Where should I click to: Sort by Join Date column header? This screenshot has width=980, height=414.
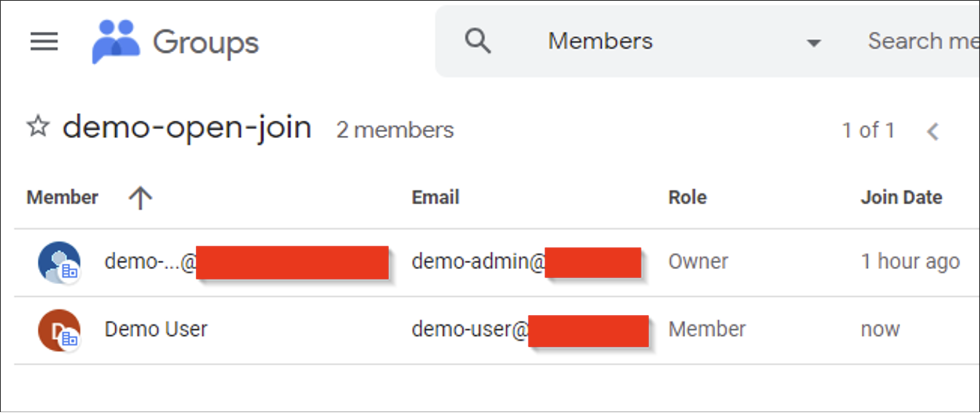coord(901,198)
